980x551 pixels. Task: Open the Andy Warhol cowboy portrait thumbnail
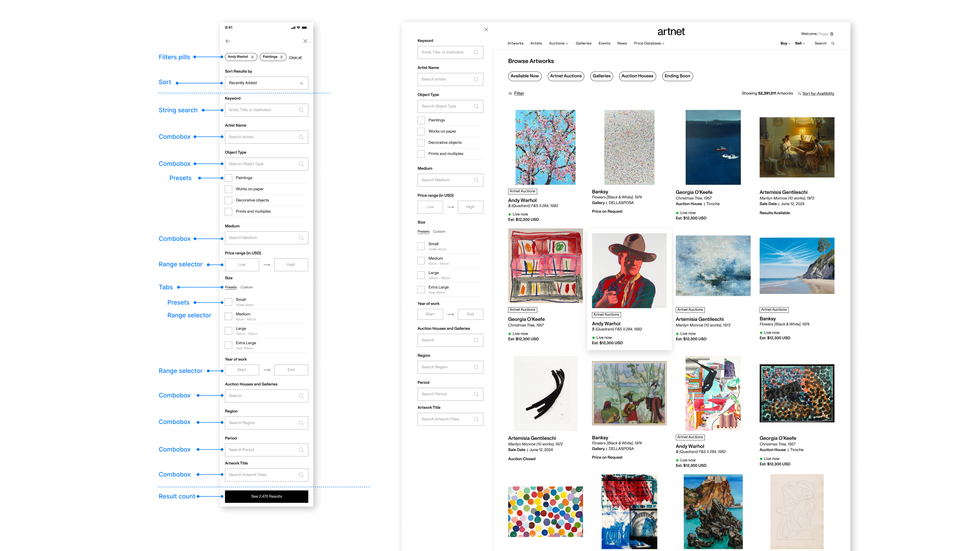pos(629,271)
